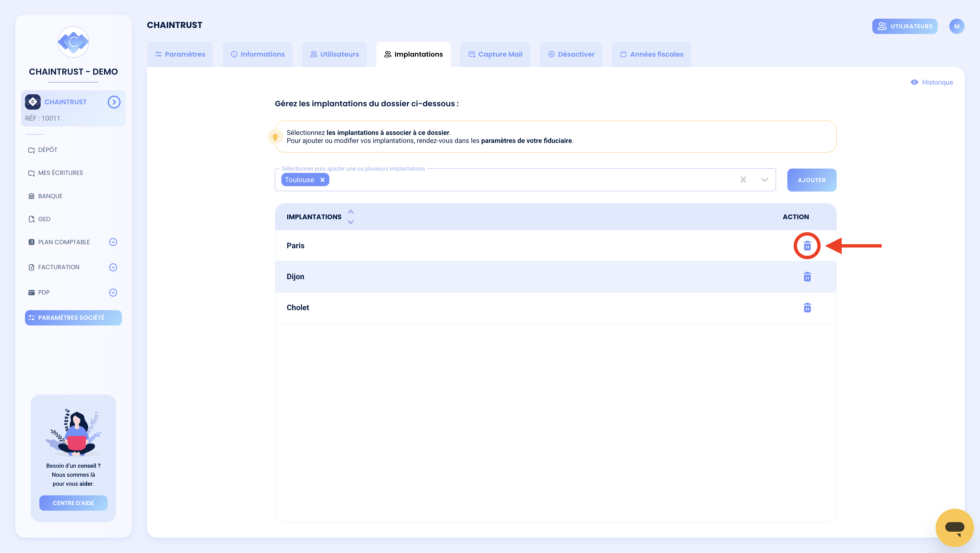Go to the Capture Mail tab
The width and height of the screenshot is (980, 553).
[x=495, y=54]
